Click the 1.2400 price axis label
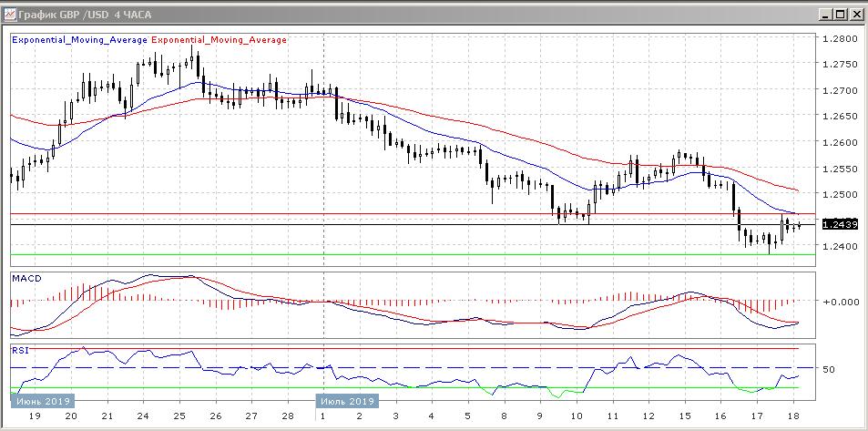868x431 pixels. (x=838, y=246)
